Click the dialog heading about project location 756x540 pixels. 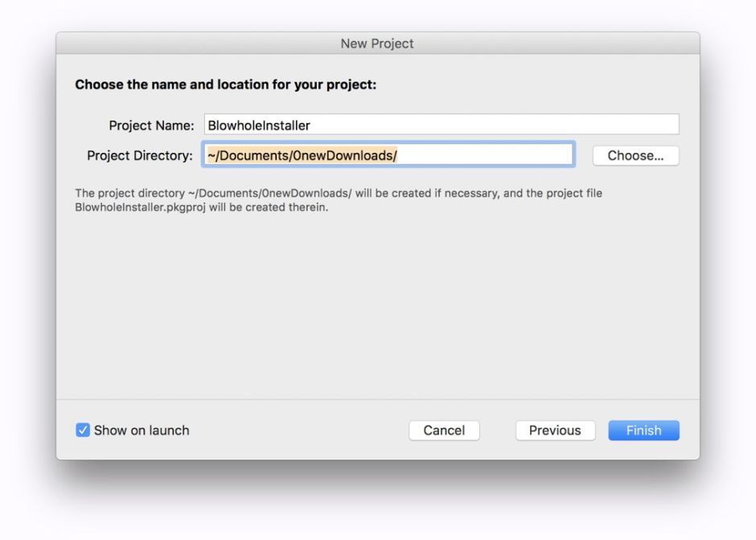(227, 85)
